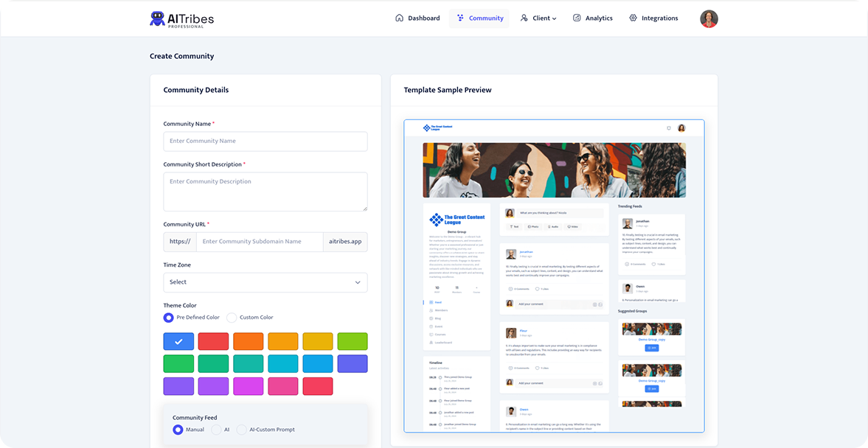Click the Analytics icon in navbar
The width and height of the screenshot is (868, 448).
(x=577, y=18)
